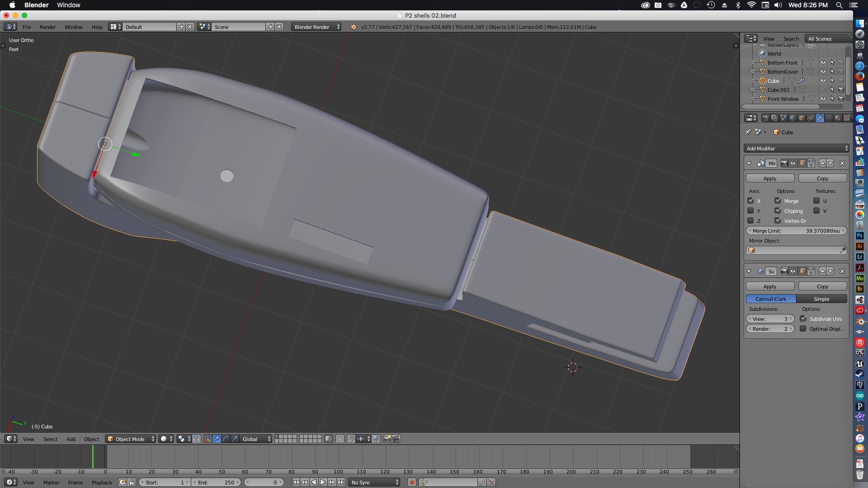The height and width of the screenshot is (488, 868).
Task: Open the timeline Marker menu
Action: (51, 482)
